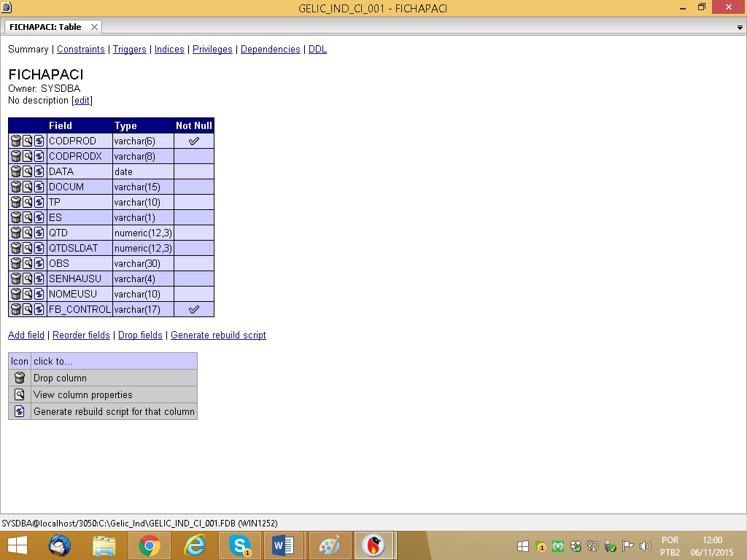This screenshot has height=560, width=747.
Task: Open Google Chrome from taskbar
Action: coord(149,545)
